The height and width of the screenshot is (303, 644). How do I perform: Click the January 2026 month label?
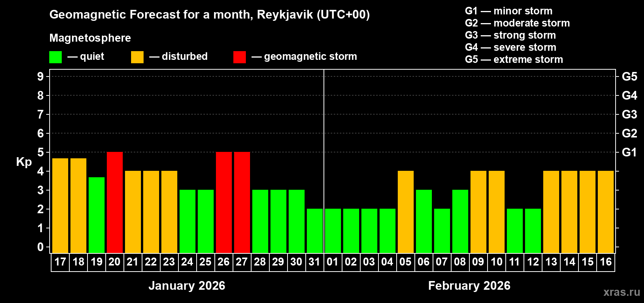pos(187,286)
